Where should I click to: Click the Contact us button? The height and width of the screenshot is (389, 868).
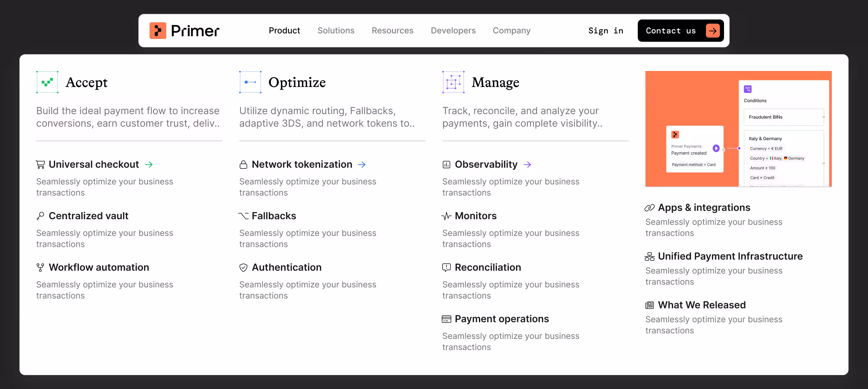click(x=680, y=31)
